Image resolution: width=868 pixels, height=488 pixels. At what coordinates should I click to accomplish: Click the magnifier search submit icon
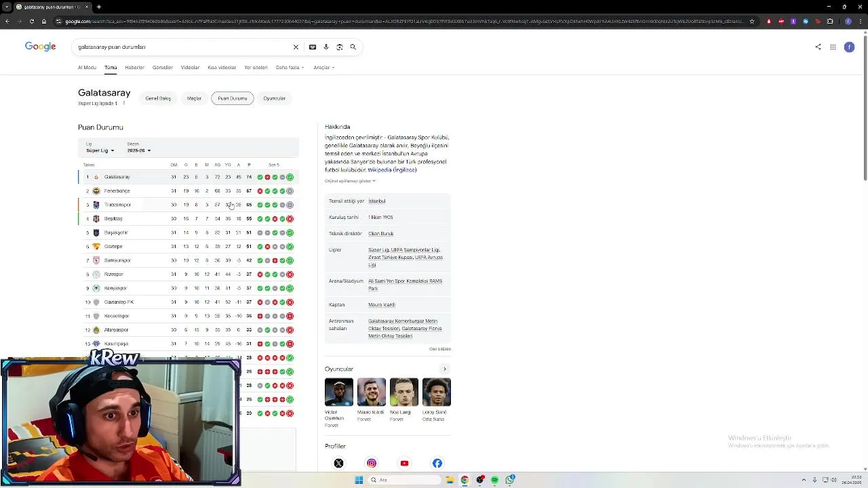pyautogui.click(x=353, y=47)
